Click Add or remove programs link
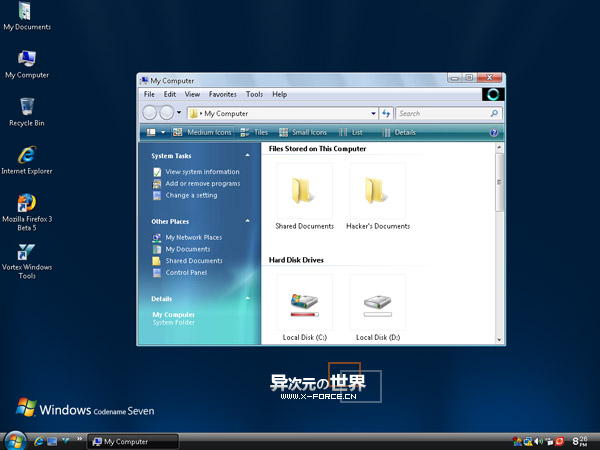The height and width of the screenshot is (450, 600). (203, 184)
